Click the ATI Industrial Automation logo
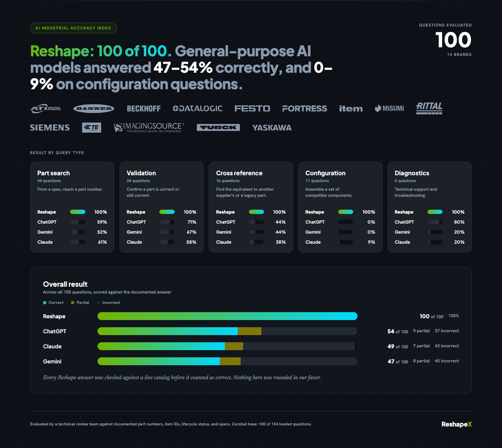This screenshot has height=448, width=502. (x=46, y=109)
